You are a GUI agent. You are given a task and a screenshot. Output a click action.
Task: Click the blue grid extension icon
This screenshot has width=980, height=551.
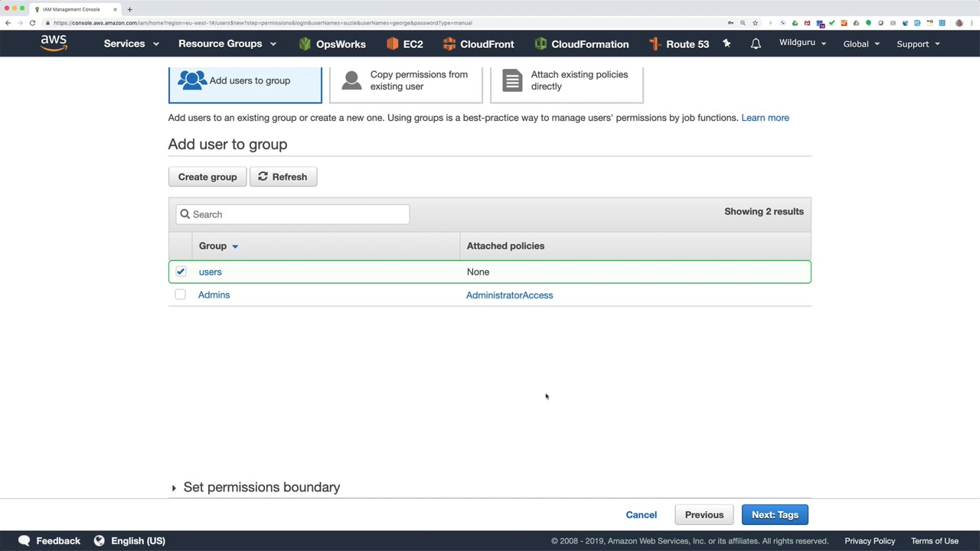tap(942, 23)
